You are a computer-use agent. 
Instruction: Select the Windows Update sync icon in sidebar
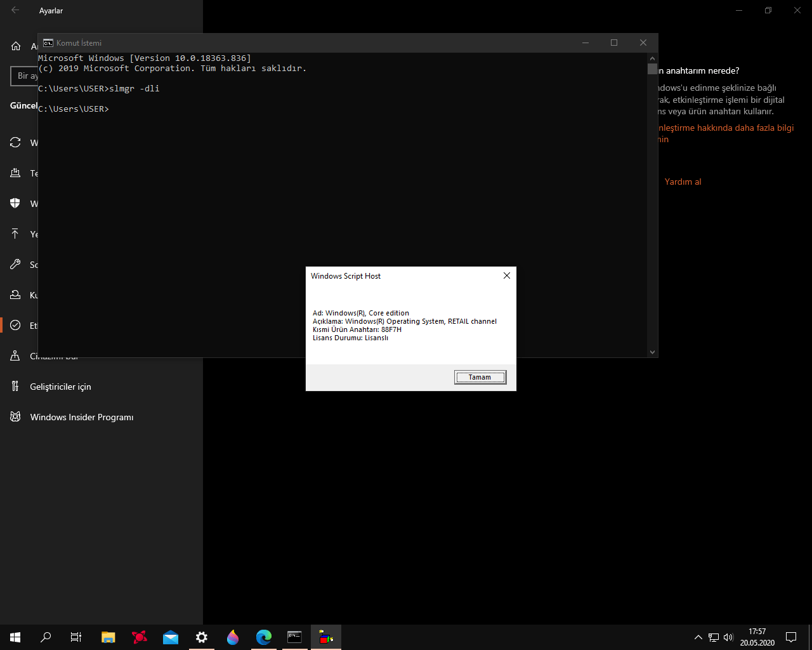(15, 143)
